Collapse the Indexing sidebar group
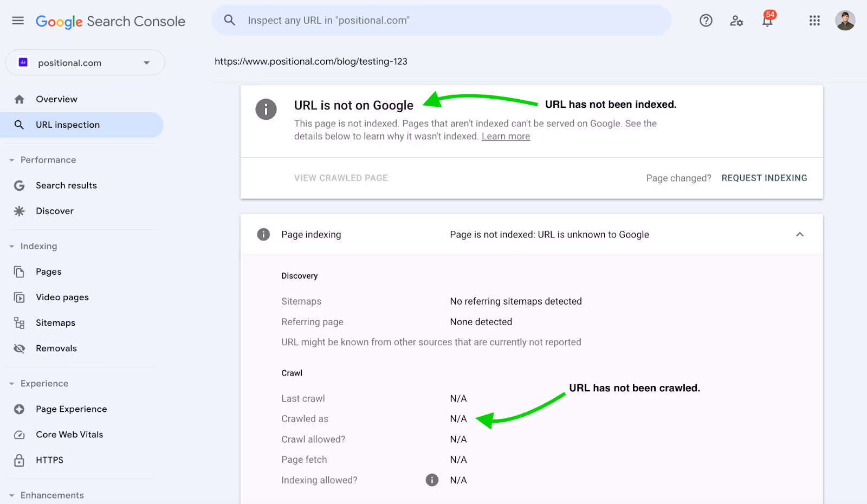Screen dimensions: 867x504 click(x=11, y=246)
